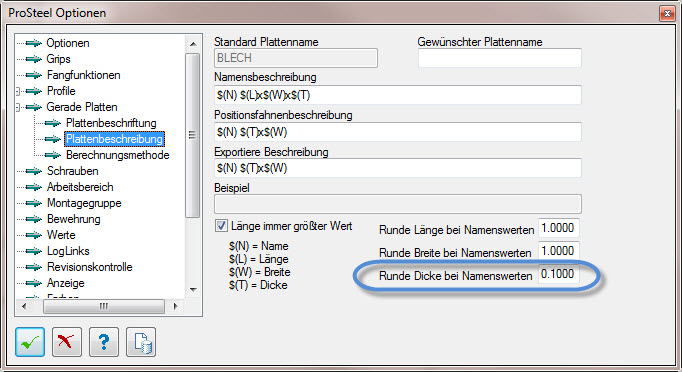Collapse the Gerade Platten tree node

click(x=18, y=107)
